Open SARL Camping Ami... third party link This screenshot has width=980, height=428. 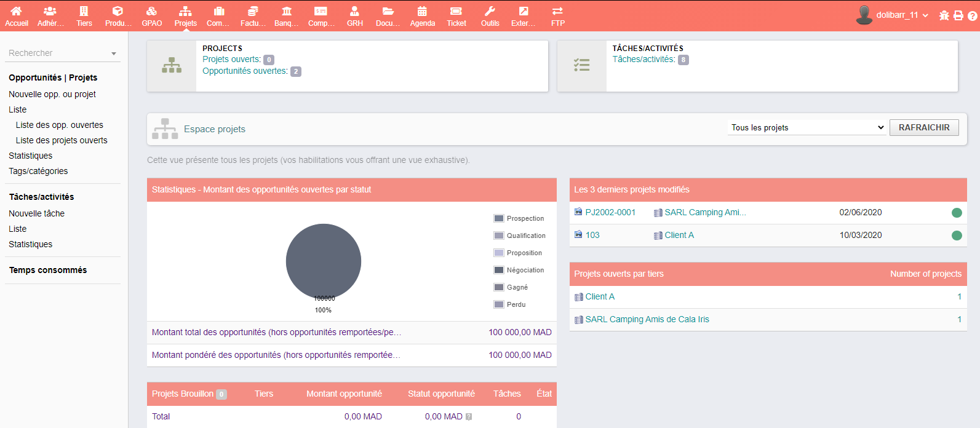pos(705,212)
